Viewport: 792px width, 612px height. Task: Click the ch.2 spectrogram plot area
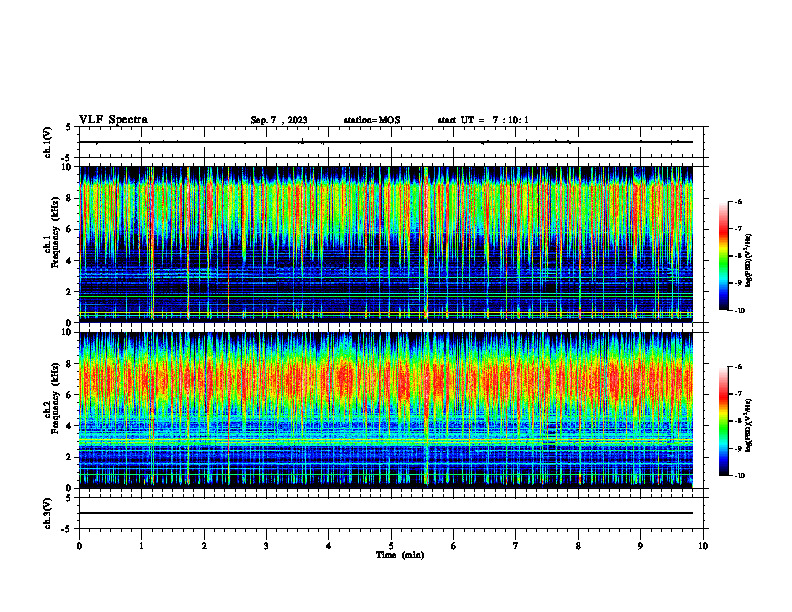pos(385,410)
